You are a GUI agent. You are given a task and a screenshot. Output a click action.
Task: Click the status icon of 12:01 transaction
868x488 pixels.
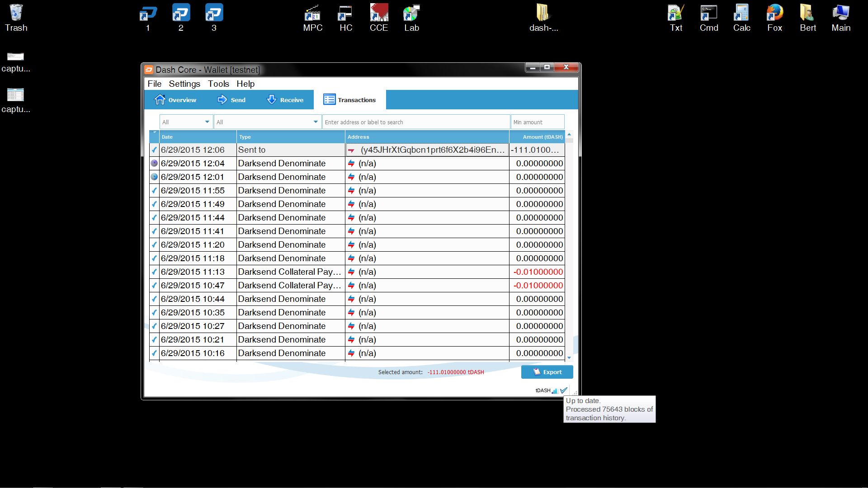154,177
